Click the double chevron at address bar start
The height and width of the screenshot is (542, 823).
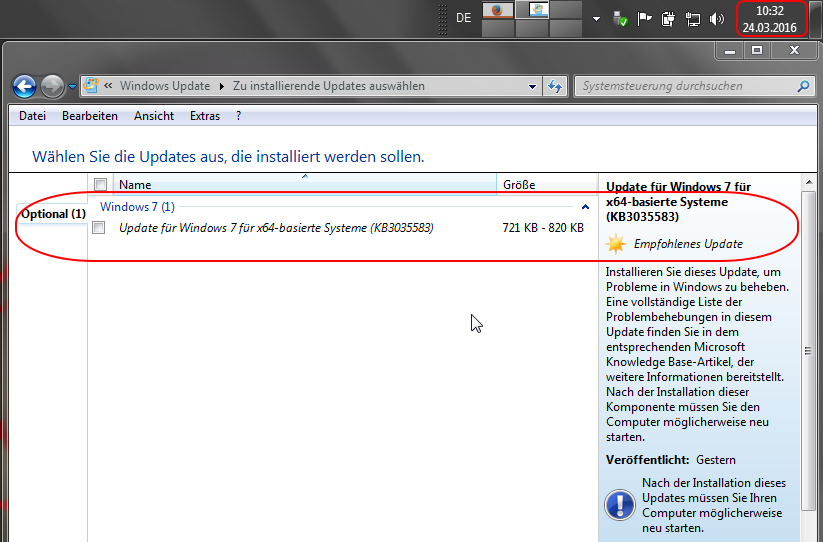click(108, 86)
